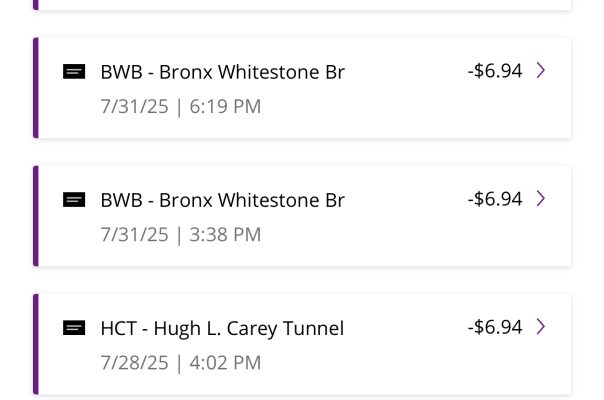Click the card icon beside Hugh L. Carey Tunnel
The height and width of the screenshot is (400, 604).
(74, 328)
